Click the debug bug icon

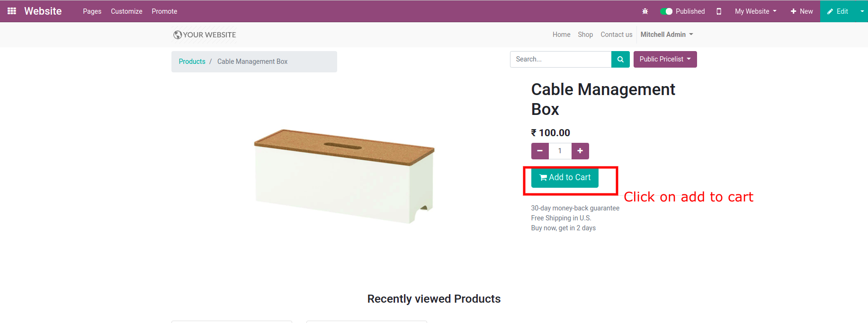click(x=645, y=11)
